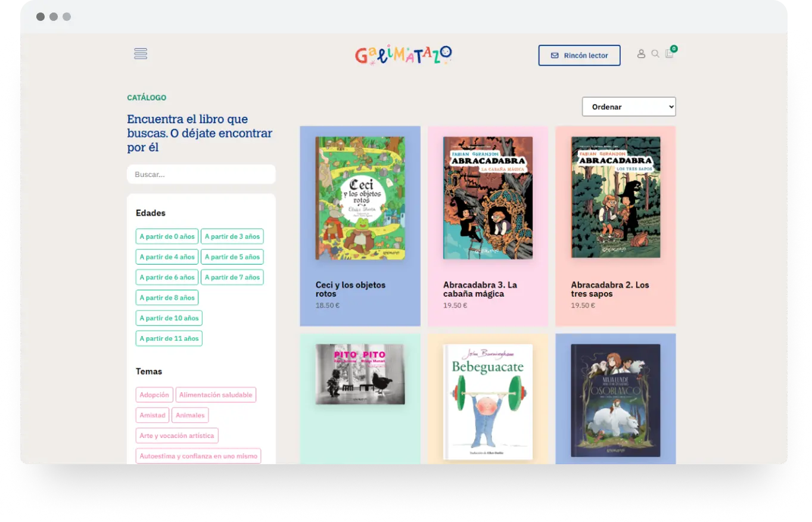Open Abracadabra Los tres sapos cover
The height and width of the screenshot is (522, 812).
click(x=615, y=197)
